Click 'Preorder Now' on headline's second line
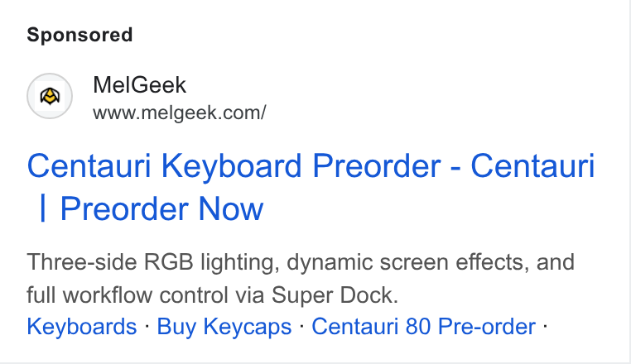This screenshot has width=631, height=364. tap(161, 208)
